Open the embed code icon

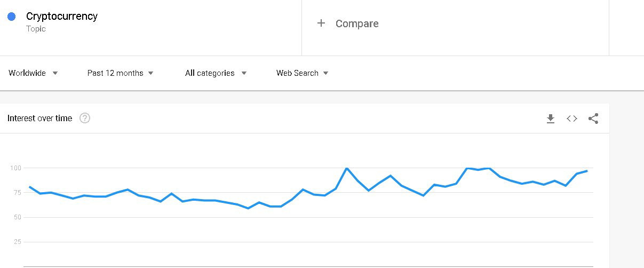tap(572, 119)
